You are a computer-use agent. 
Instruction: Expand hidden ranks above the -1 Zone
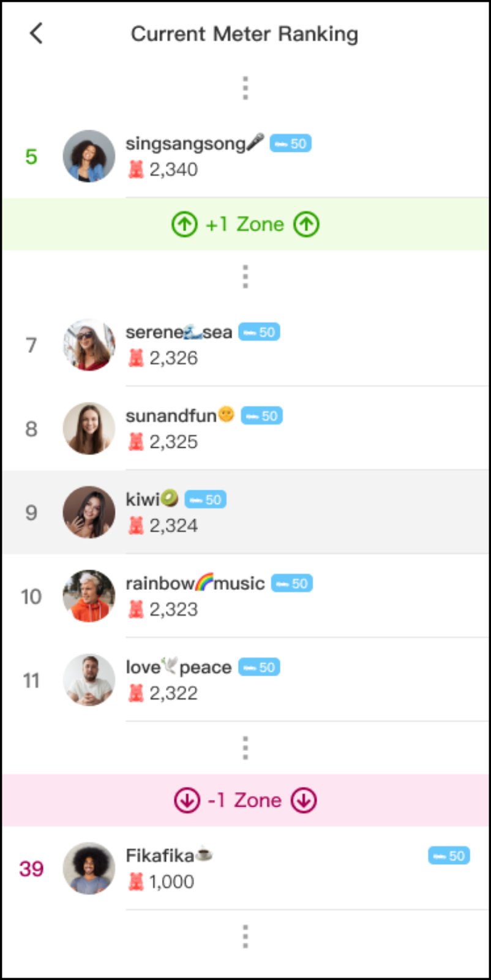(x=245, y=748)
